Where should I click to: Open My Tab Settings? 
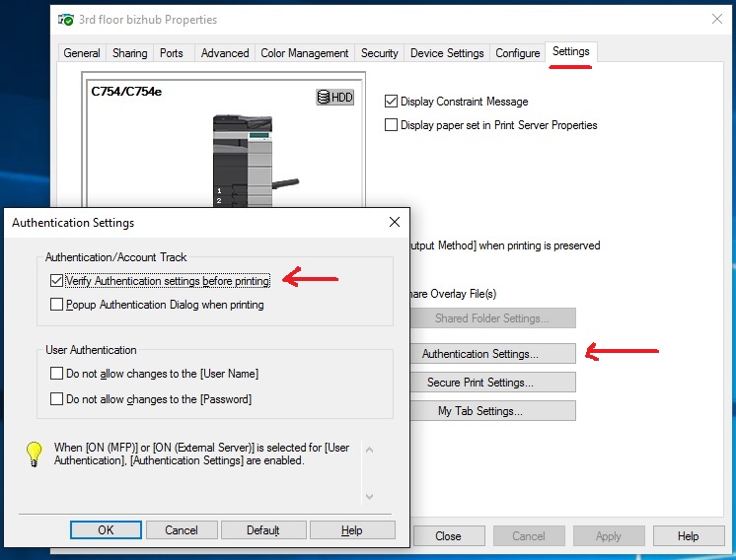[x=479, y=411]
